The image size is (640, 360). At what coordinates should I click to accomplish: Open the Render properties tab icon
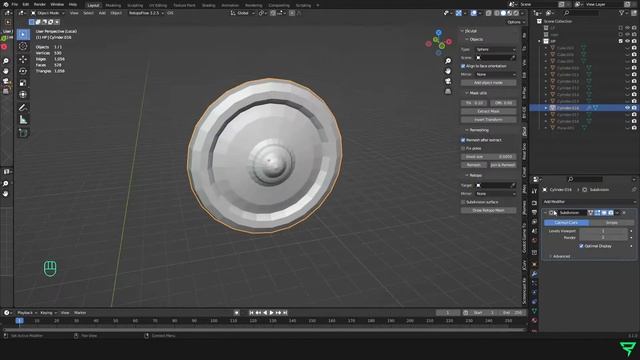534,203
